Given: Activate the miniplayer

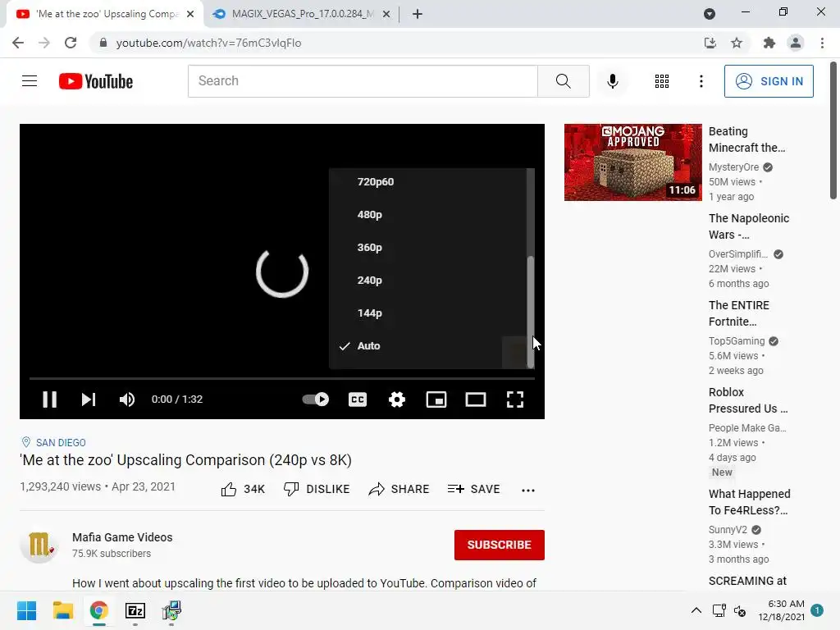Looking at the screenshot, I should tap(436, 399).
